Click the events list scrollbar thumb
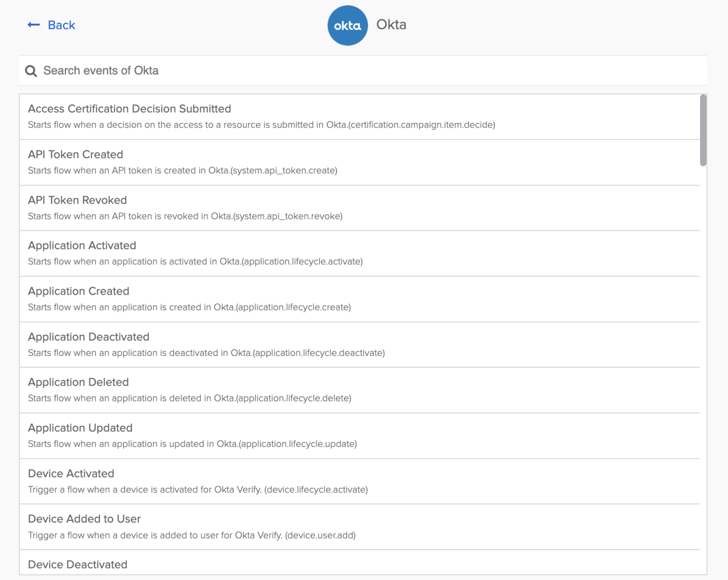The height and width of the screenshot is (580, 728). (704, 130)
